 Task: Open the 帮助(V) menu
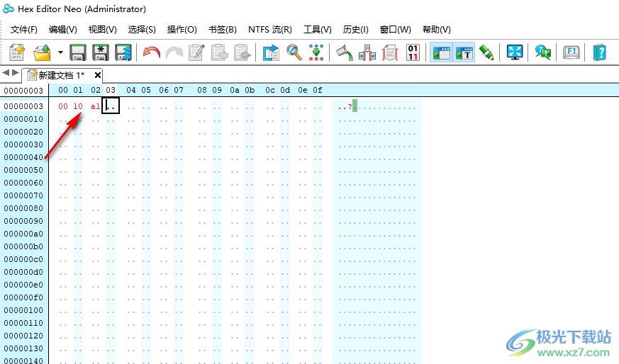coord(436,30)
